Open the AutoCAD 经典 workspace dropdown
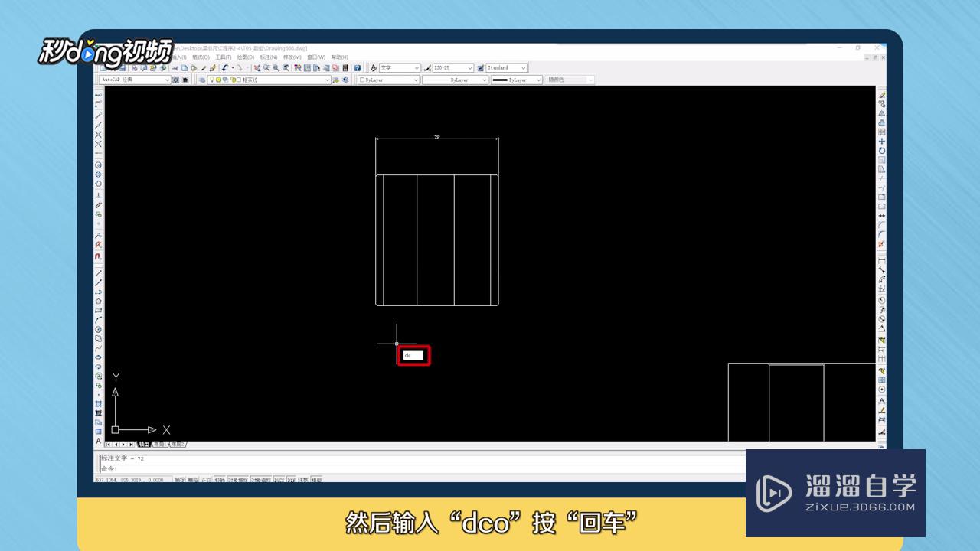The width and height of the screenshot is (980, 551). [x=135, y=80]
